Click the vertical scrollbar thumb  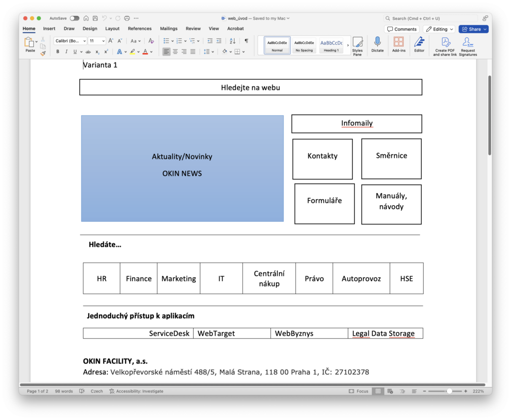pyautogui.click(x=490, y=115)
